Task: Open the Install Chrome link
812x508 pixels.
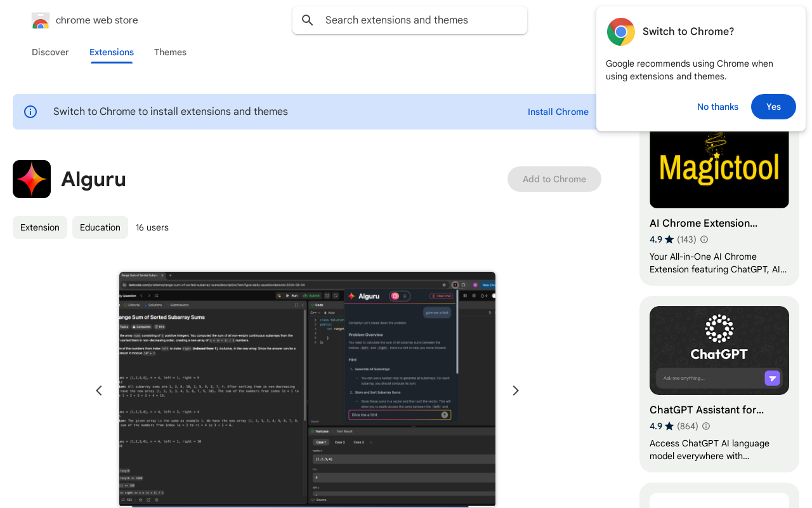Action: click(x=558, y=112)
